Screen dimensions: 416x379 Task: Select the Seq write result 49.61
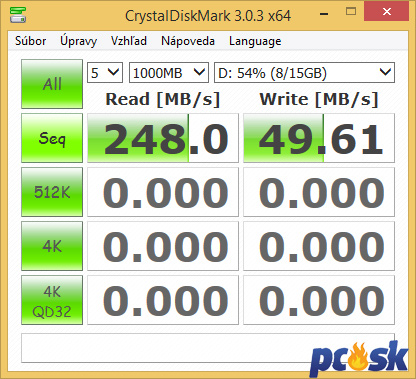319,138
